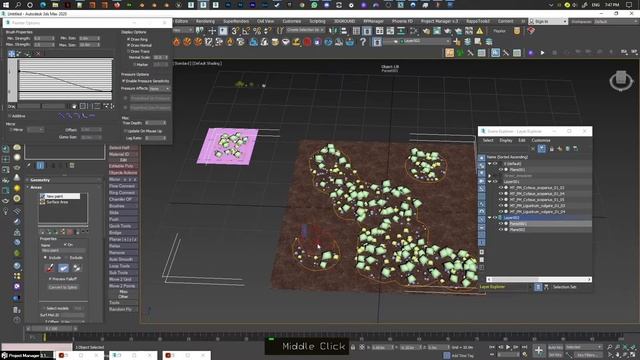Toggle the Draw Normal checkbox
Viewport: 640px width, 360px height.
pos(128,45)
